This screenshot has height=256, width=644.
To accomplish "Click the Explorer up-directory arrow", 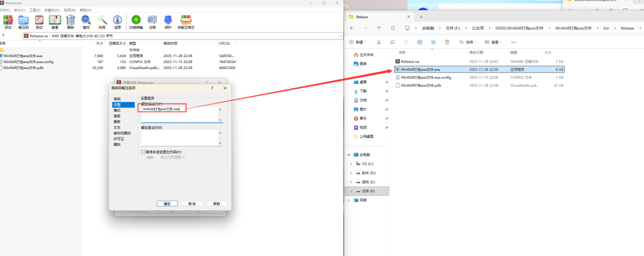I will (379, 28).
